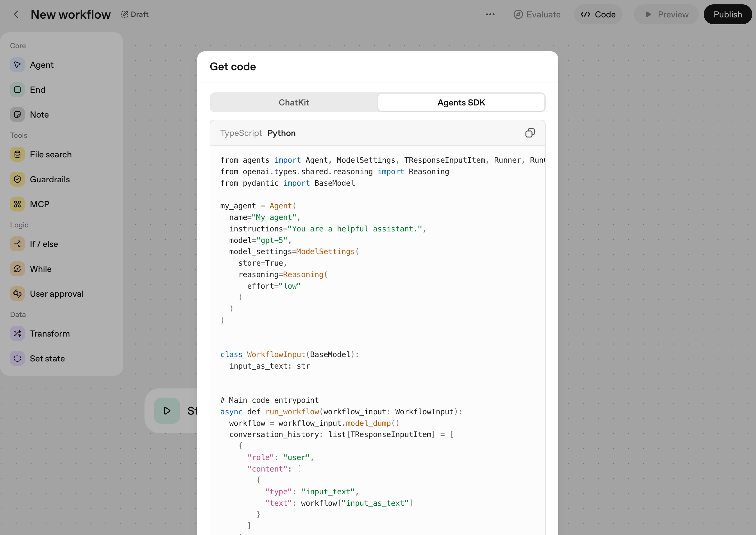This screenshot has height=535, width=756.
Task: Click the Transform data icon
Action: [x=17, y=334]
